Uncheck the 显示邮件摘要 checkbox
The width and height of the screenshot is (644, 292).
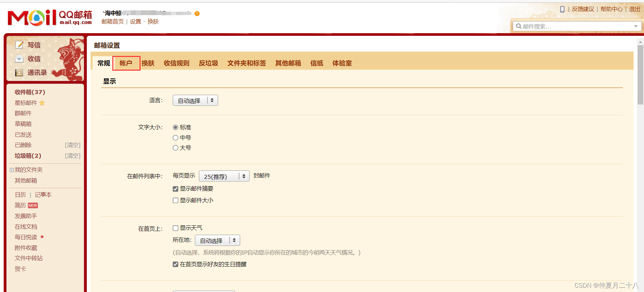175,189
